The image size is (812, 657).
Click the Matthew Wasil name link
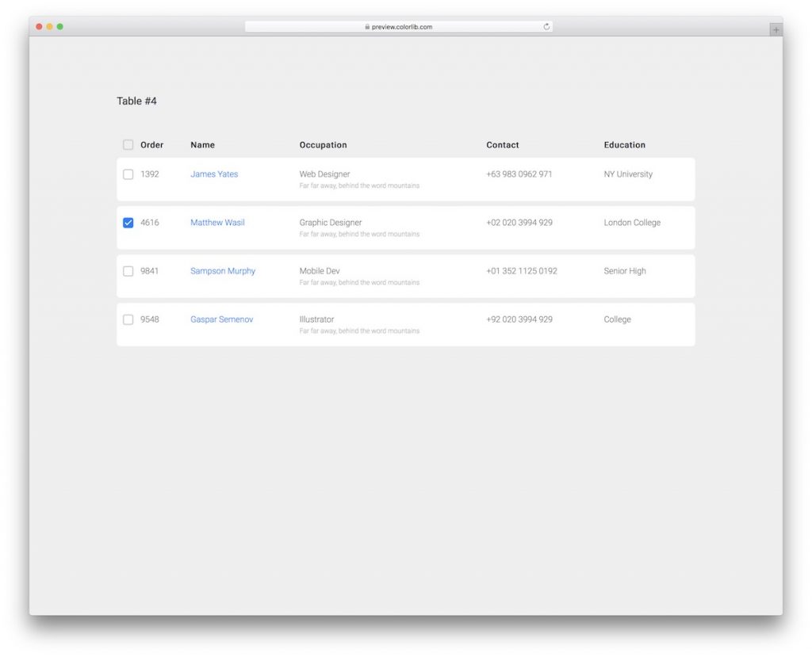click(x=216, y=223)
